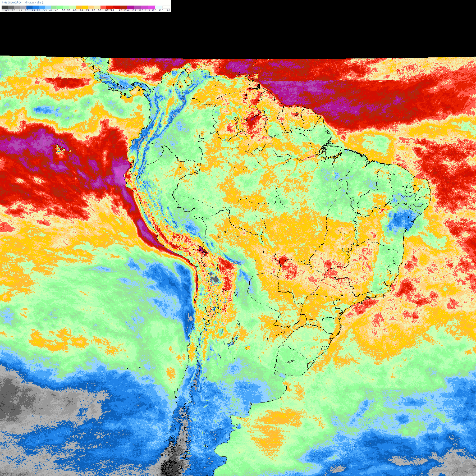476x476 pixels.
Task: Select the orange legend swatch
Action: tap(79, 7)
